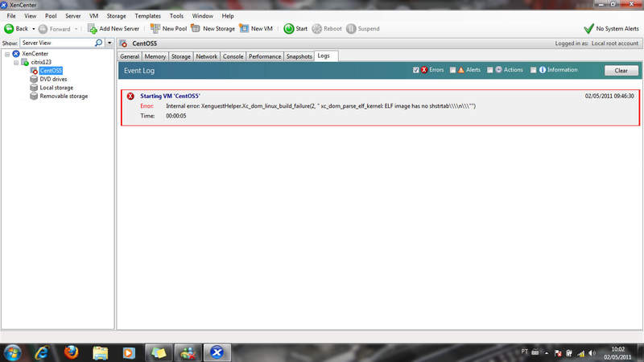The image size is (644, 362).
Task: Click the search magnifier icon in Show box
Action: pyautogui.click(x=98, y=43)
